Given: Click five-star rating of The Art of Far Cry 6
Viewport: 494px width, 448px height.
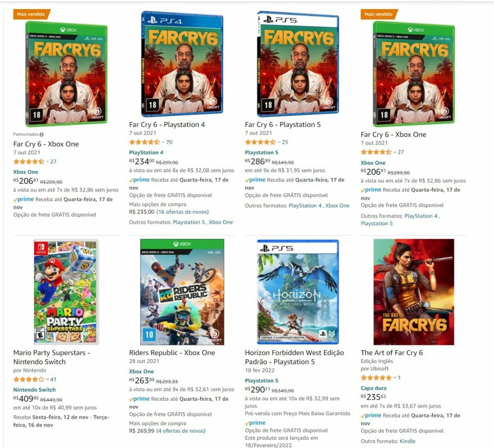Looking at the screenshot, I should pyautogui.click(x=376, y=378).
